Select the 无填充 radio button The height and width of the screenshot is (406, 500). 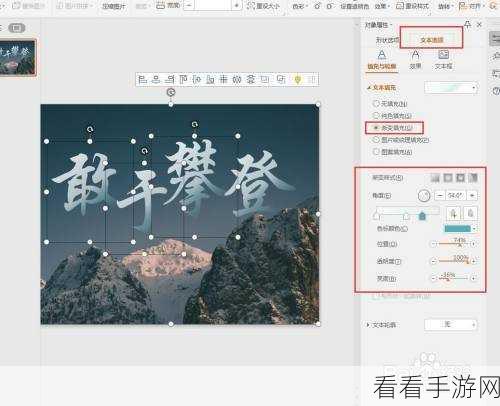tap(376, 104)
